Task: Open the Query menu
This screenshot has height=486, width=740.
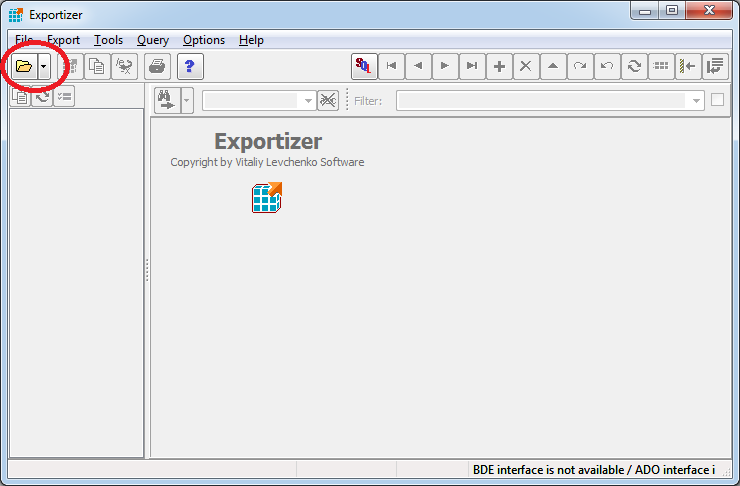Action: tap(153, 40)
